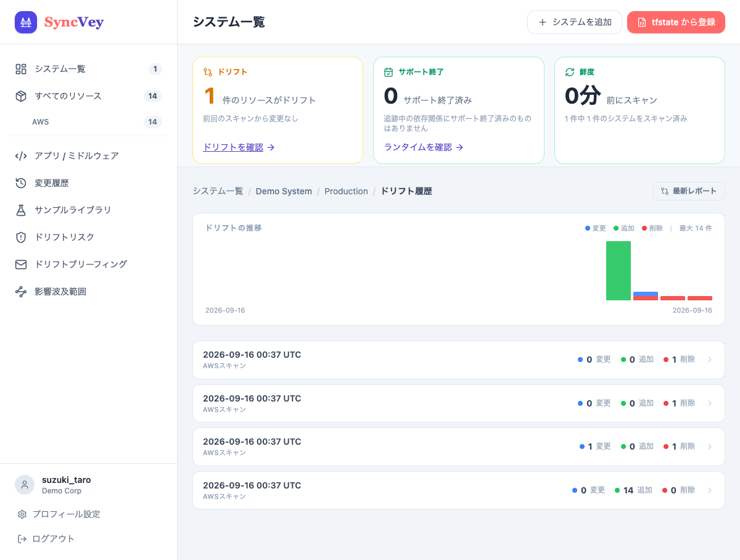The width and height of the screenshot is (740, 560).
Task: Click the tfstate から登録 button
Action: point(676,22)
